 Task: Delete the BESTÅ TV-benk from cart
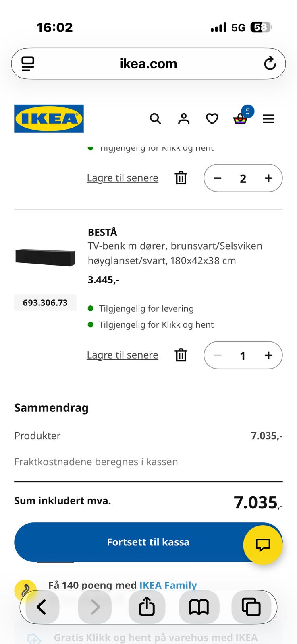coord(181,355)
